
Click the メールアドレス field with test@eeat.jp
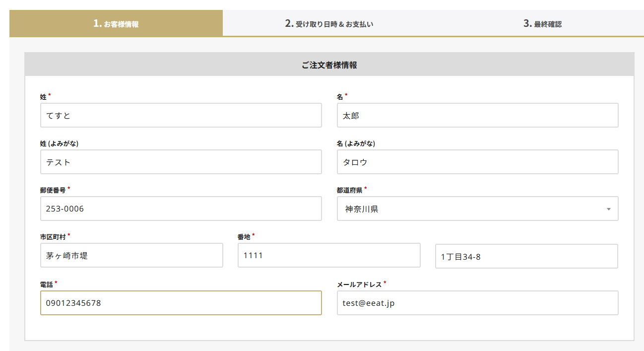(477, 303)
